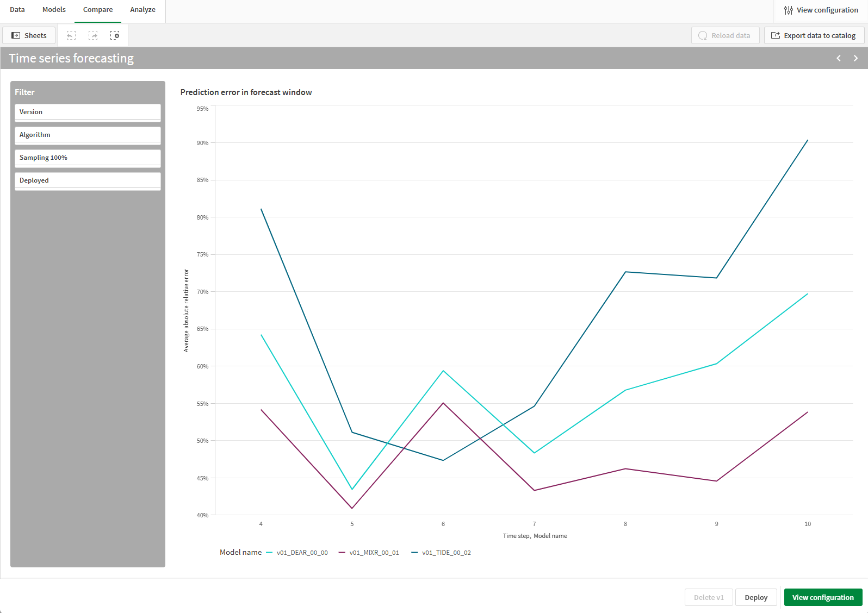Switch to the Models tab
The height and width of the screenshot is (613, 868).
pos(54,10)
